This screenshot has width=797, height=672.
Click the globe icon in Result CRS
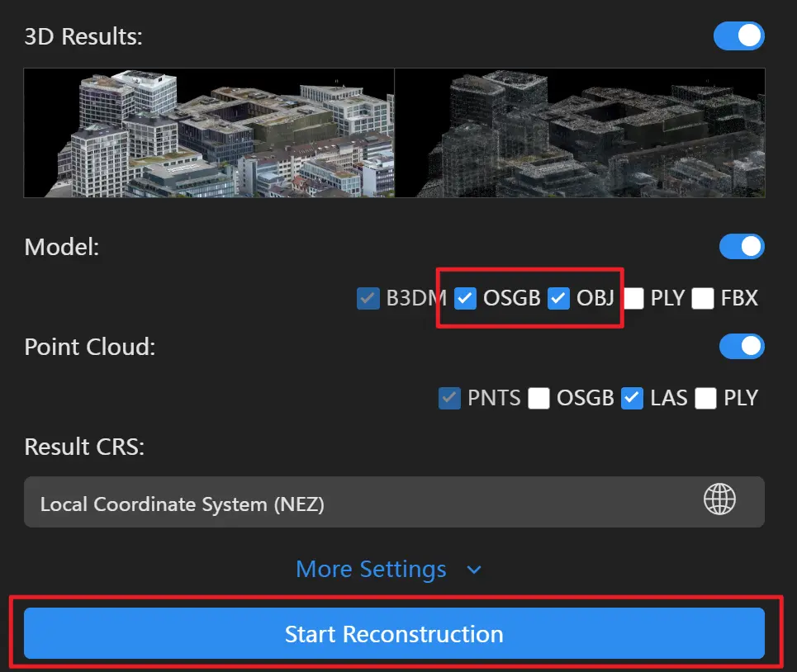(719, 499)
